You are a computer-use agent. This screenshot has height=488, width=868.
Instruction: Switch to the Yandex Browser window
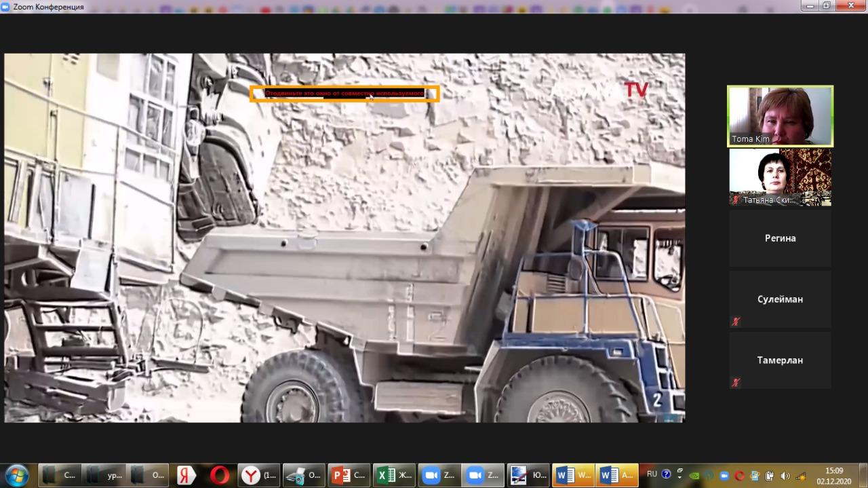click(x=261, y=475)
